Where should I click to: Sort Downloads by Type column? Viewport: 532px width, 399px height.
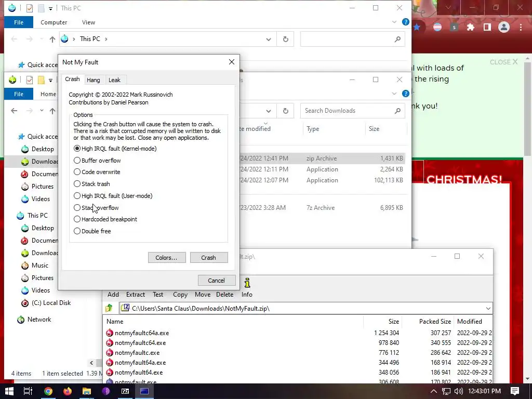[x=313, y=129]
